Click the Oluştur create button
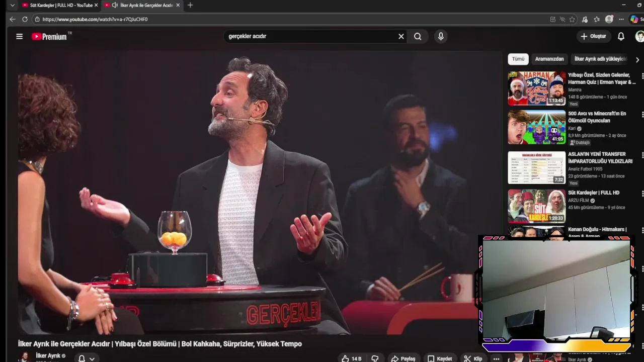Image resolution: width=644 pixels, height=362 pixels. [593, 36]
